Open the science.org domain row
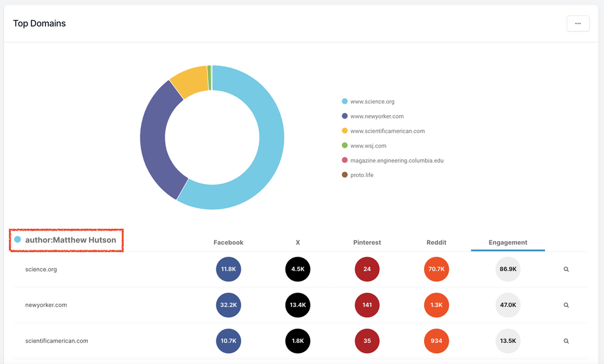This screenshot has height=364, width=604. click(41, 269)
